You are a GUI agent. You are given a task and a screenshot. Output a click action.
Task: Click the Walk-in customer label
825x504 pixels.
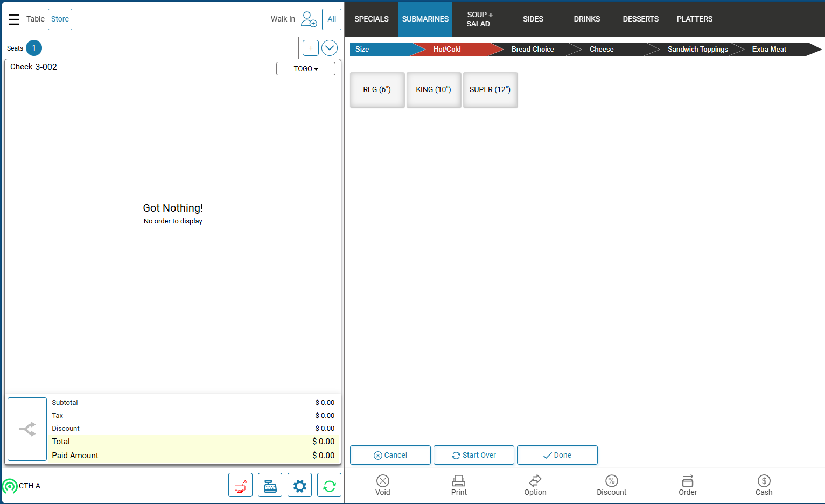(283, 19)
